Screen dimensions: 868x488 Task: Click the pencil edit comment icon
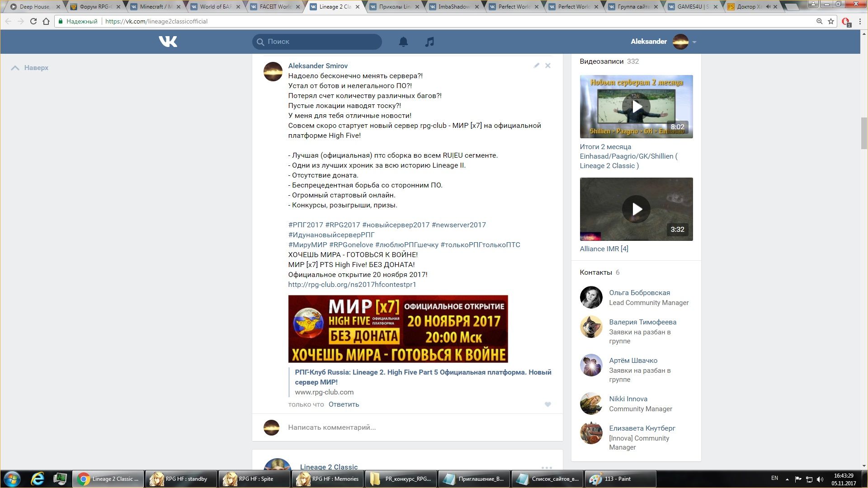(x=536, y=66)
